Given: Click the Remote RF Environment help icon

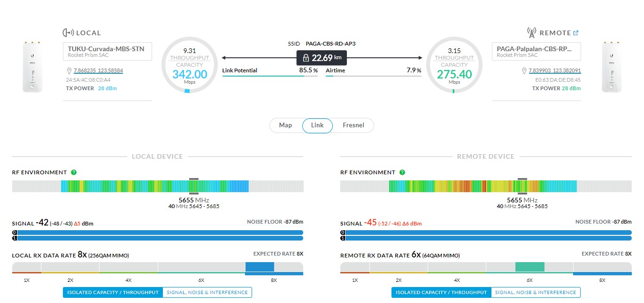Looking at the screenshot, I should tap(402, 172).
